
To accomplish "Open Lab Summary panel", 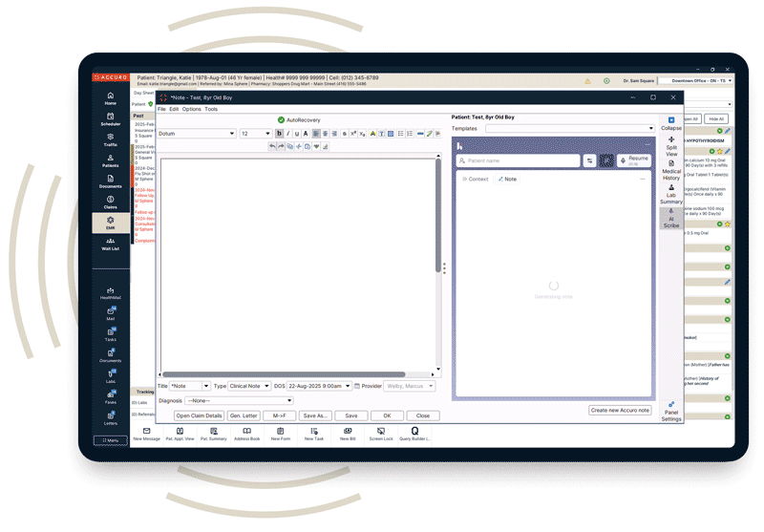I will coord(671,194).
